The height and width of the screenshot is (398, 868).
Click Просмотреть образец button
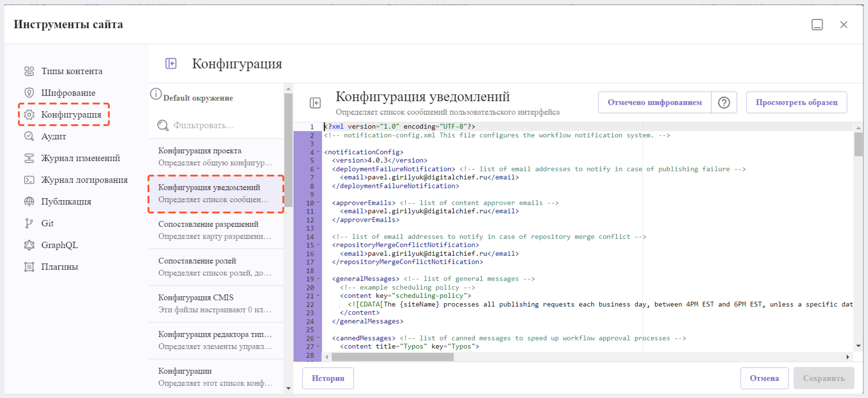click(798, 103)
